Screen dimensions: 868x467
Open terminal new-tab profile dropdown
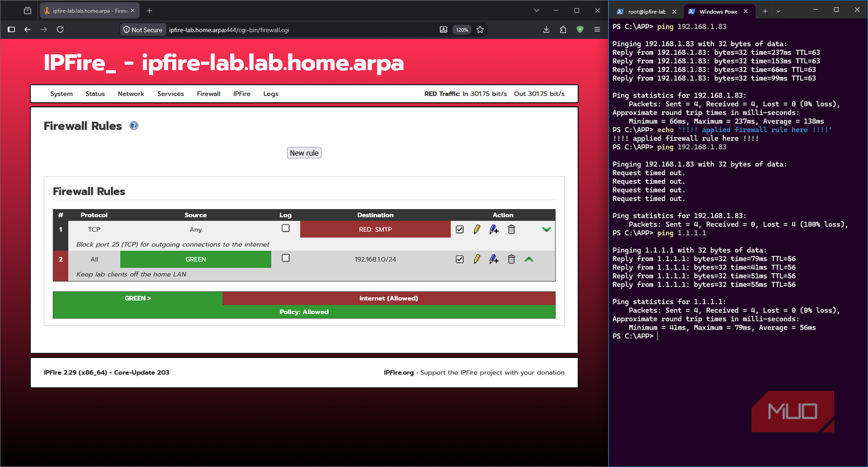779,11
